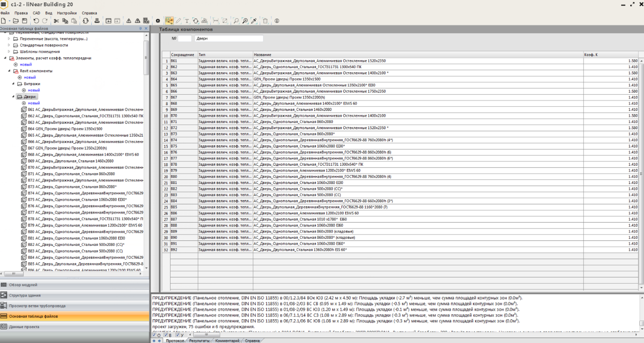Image resolution: width=644 pixels, height=343 pixels.
Task: Print using the printer toolbar icon
Action: click(x=97, y=21)
